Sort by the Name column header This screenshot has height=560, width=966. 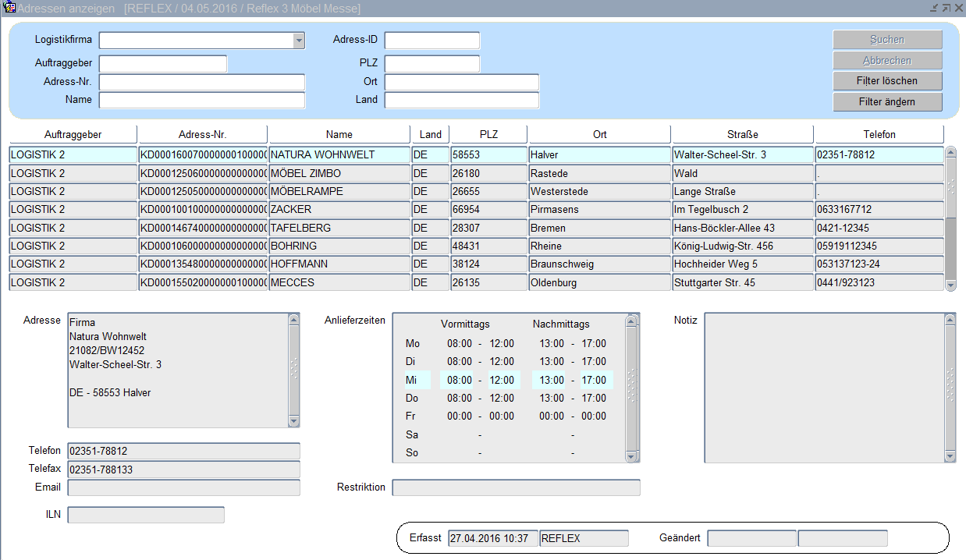(x=339, y=134)
